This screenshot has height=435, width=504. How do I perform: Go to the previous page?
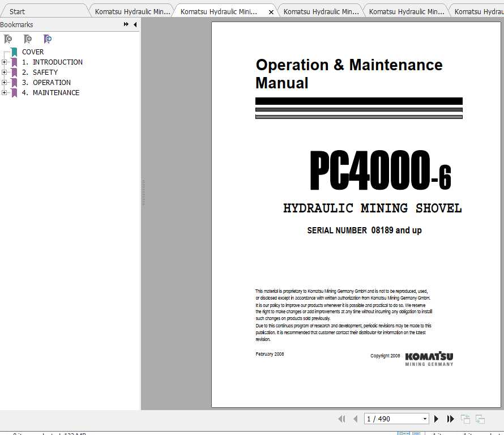(356, 419)
